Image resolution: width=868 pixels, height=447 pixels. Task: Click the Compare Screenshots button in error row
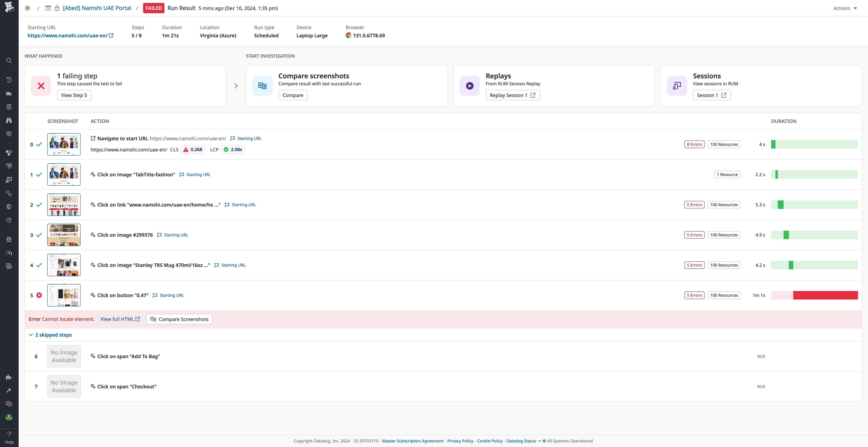(179, 319)
